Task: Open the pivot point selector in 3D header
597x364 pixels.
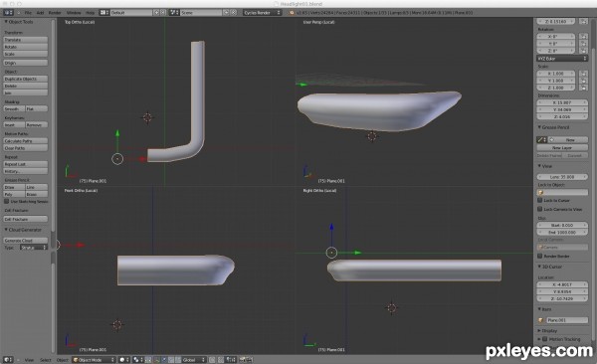Action: pos(138,360)
